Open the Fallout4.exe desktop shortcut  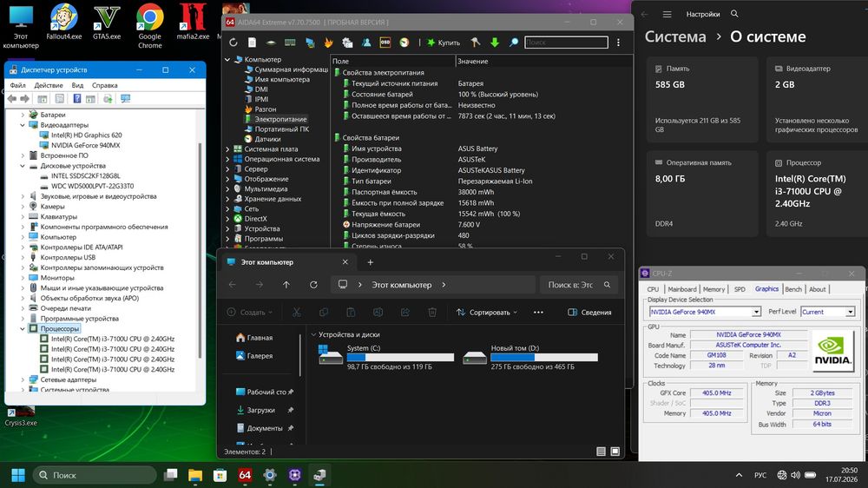coord(63,23)
